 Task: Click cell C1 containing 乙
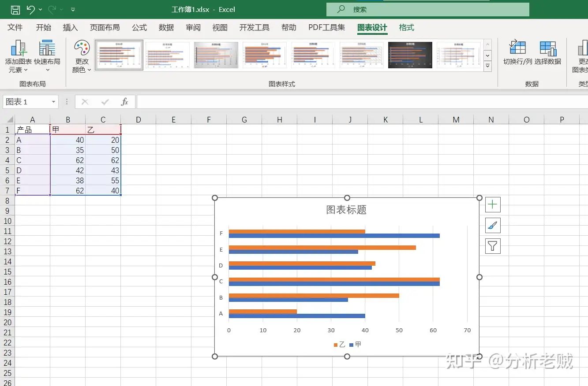coord(103,130)
